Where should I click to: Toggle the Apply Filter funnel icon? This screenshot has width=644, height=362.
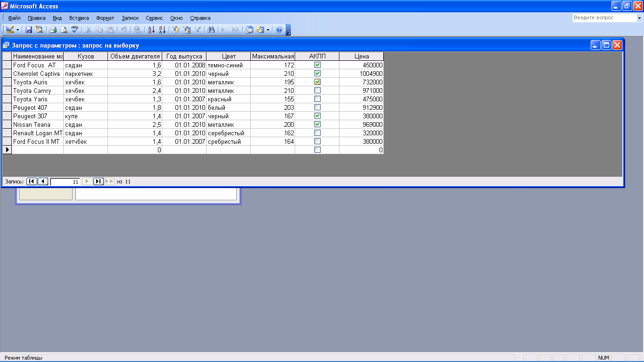coord(198,30)
